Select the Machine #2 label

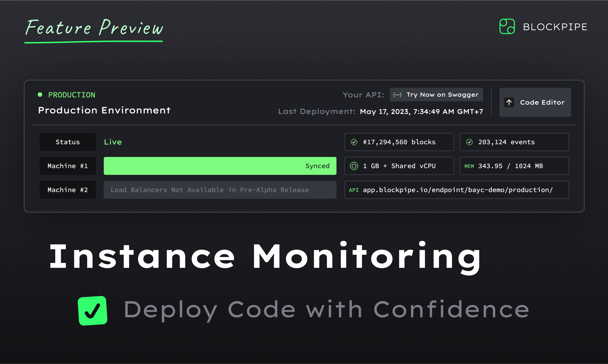[68, 190]
